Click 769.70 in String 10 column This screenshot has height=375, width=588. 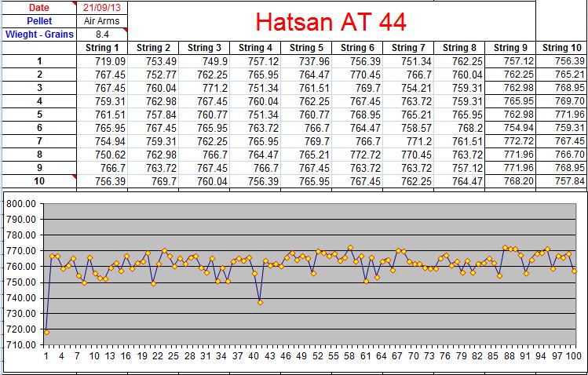(561, 100)
